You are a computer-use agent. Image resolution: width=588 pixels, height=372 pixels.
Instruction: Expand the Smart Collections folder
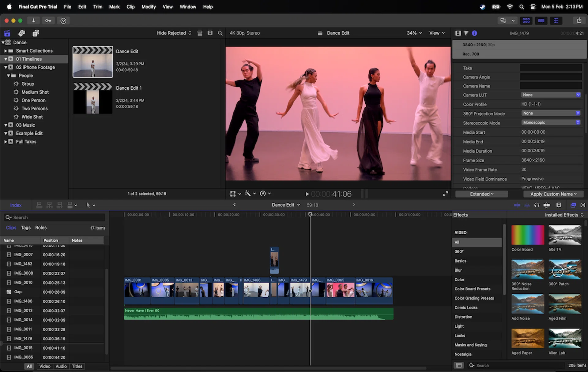coord(6,51)
